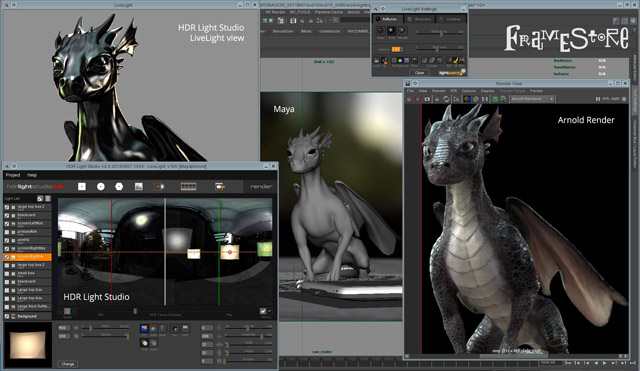The width and height of the screenshot is (640, 371).
Task: Select the middle reflection mode sphere icon
Action: [391, 31]
